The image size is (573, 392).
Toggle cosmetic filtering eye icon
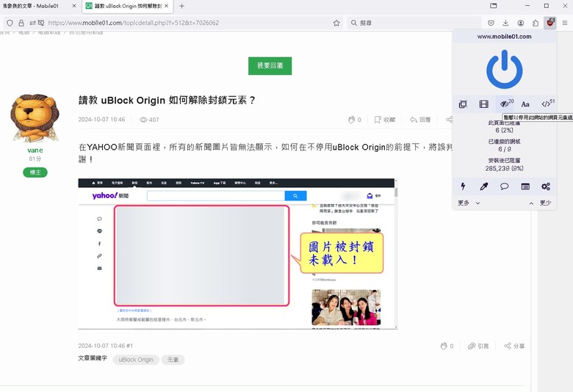pyautogui.click(x=505, y=104)
